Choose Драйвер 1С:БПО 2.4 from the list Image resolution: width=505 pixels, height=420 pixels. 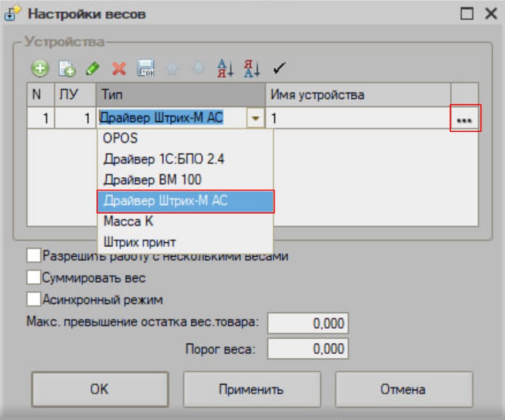(185, 159)
